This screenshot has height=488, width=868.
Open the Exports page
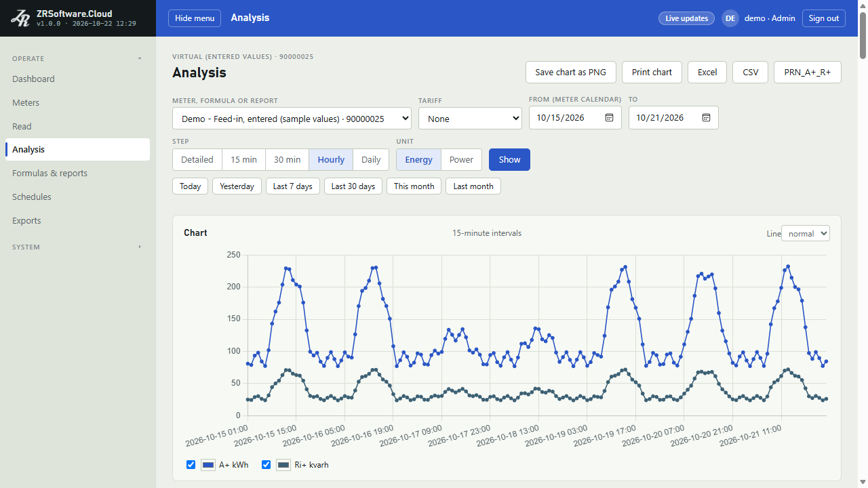[77, 220]
